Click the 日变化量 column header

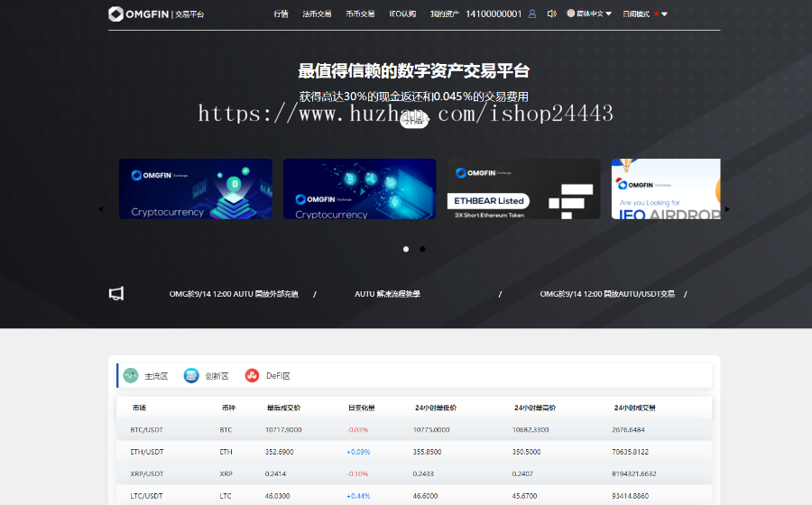362,408
